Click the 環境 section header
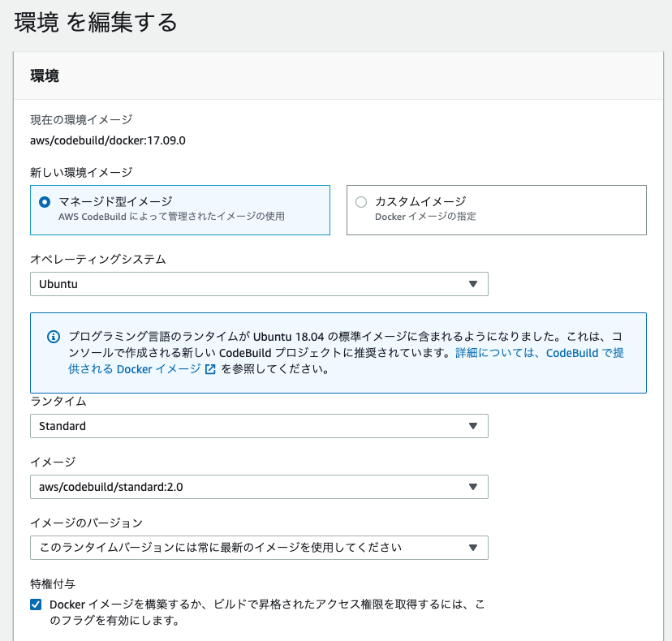This screenshot has width=672, height=641. 45,75
